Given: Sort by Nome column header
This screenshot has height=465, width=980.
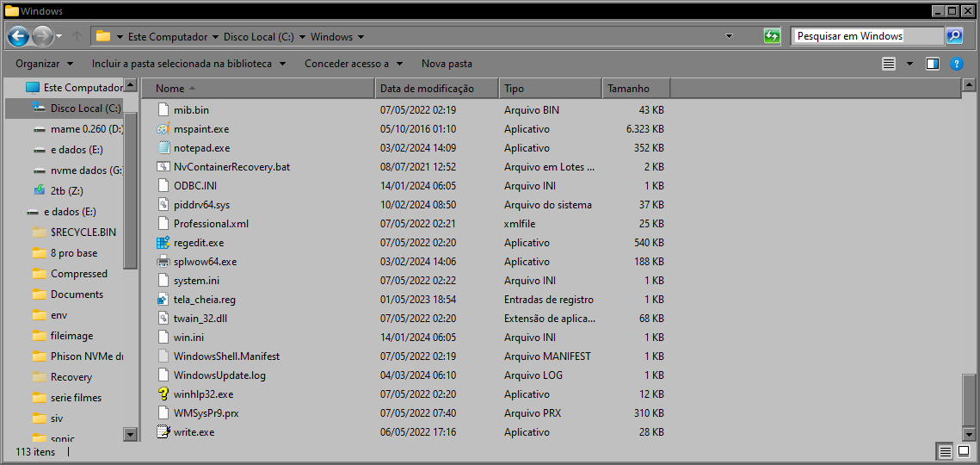Looking at the screenshot, I should click(x=258, y=89).
